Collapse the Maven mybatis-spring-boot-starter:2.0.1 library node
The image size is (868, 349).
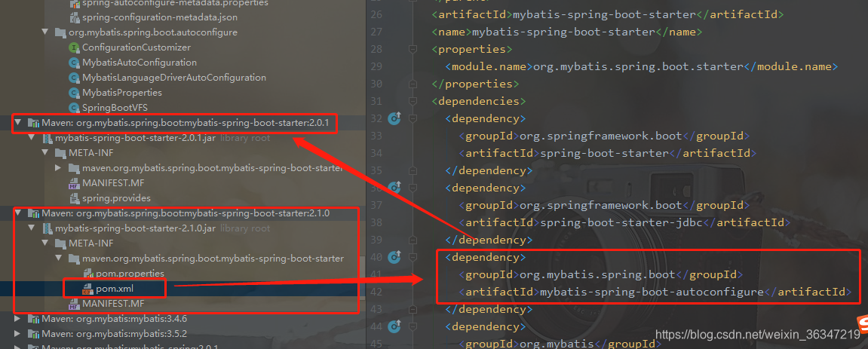coord(18,123)
